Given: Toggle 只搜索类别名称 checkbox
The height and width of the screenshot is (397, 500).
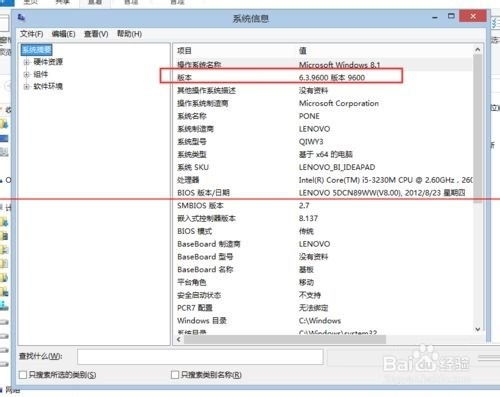Looking at the screenshot, I should tap(175, 375).
